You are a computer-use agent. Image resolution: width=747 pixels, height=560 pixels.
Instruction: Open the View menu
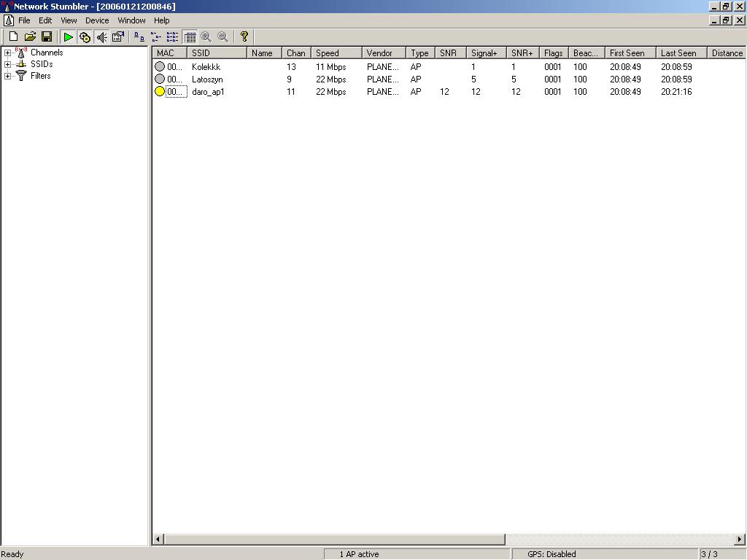(69, 20)
